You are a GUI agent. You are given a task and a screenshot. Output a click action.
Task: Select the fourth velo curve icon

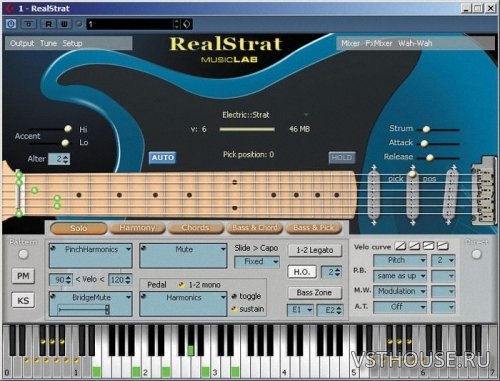click(x=442, y=246)
